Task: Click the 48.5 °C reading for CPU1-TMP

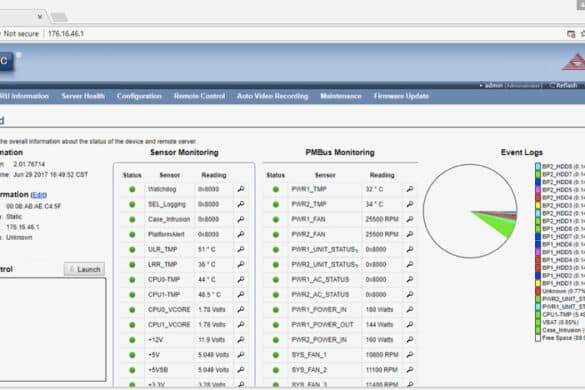Action: coord(209,294)
